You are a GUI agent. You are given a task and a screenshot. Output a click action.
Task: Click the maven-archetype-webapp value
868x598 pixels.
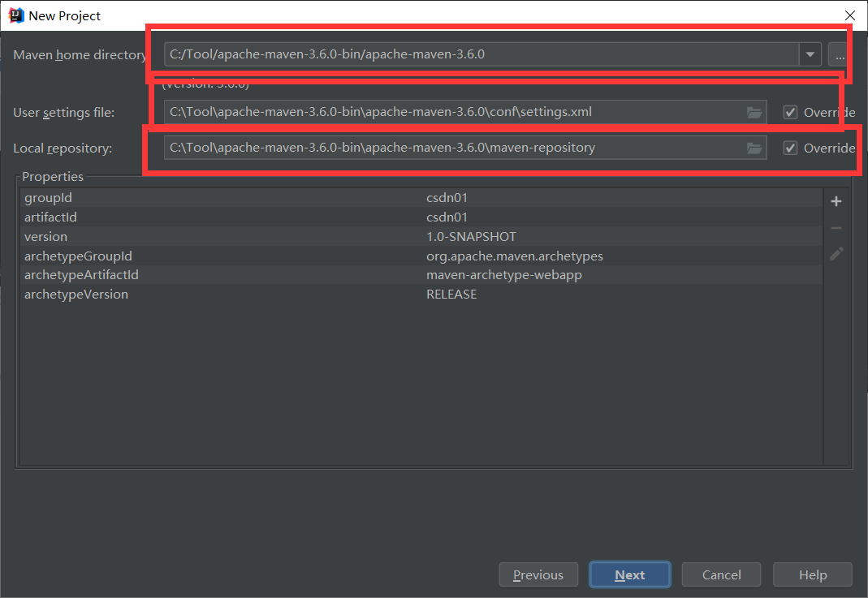[503, 275]
